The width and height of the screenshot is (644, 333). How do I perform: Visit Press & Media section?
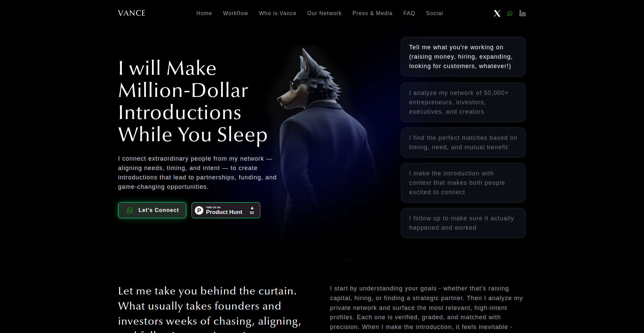372,13
